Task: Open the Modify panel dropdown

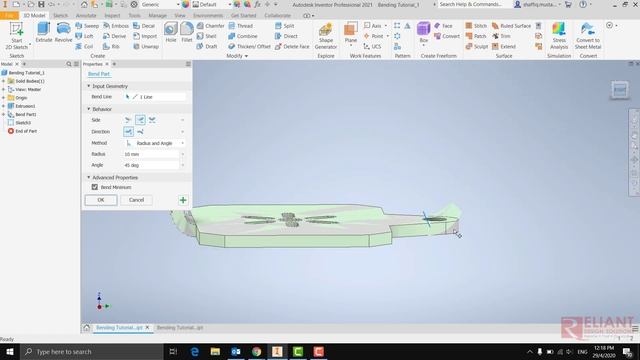Action: click(237, 56)
